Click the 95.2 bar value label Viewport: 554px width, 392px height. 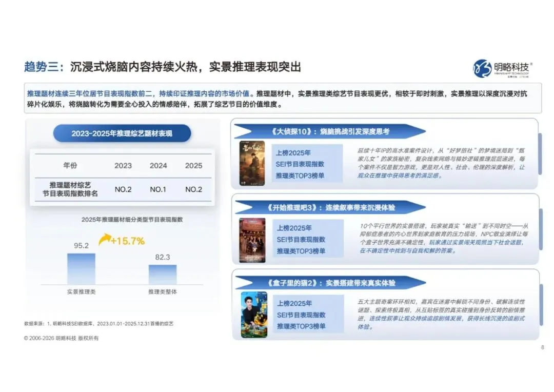[81, 246]
